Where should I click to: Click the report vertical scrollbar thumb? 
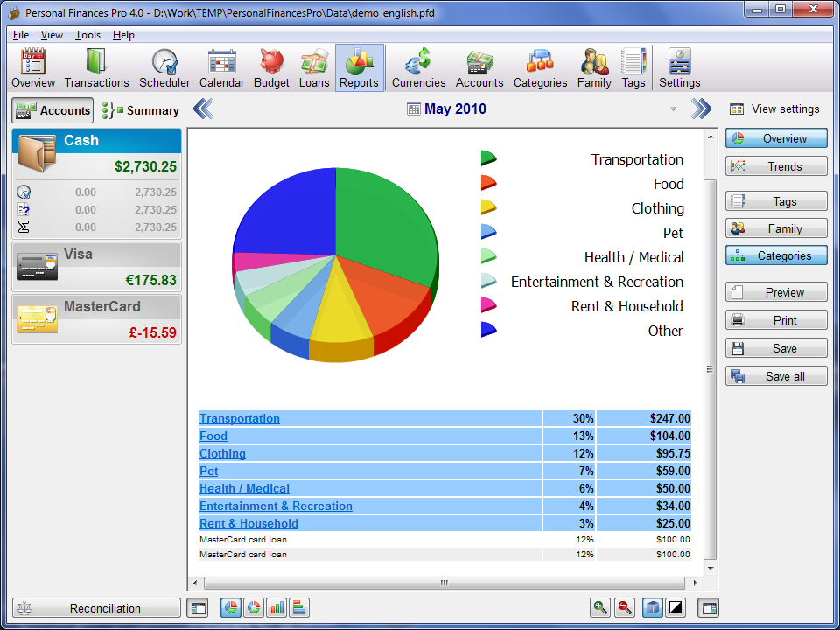(x=710, y=368)
